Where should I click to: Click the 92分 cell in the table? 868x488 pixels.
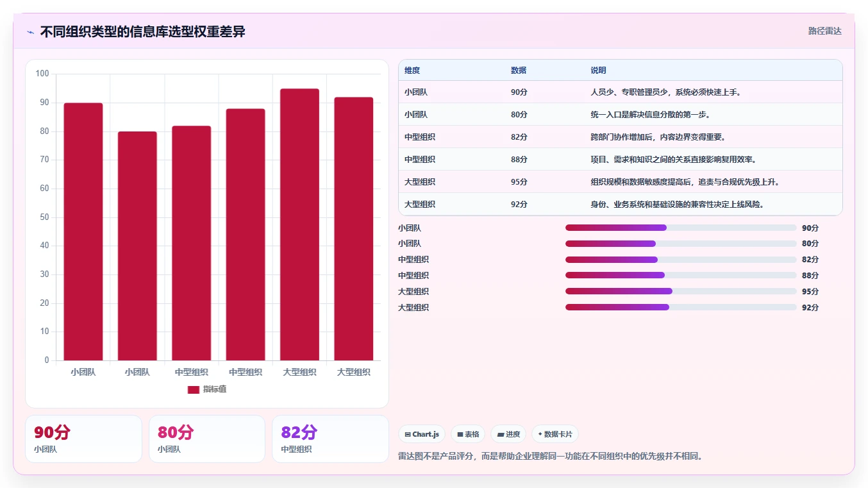click(x=519, y=205)
